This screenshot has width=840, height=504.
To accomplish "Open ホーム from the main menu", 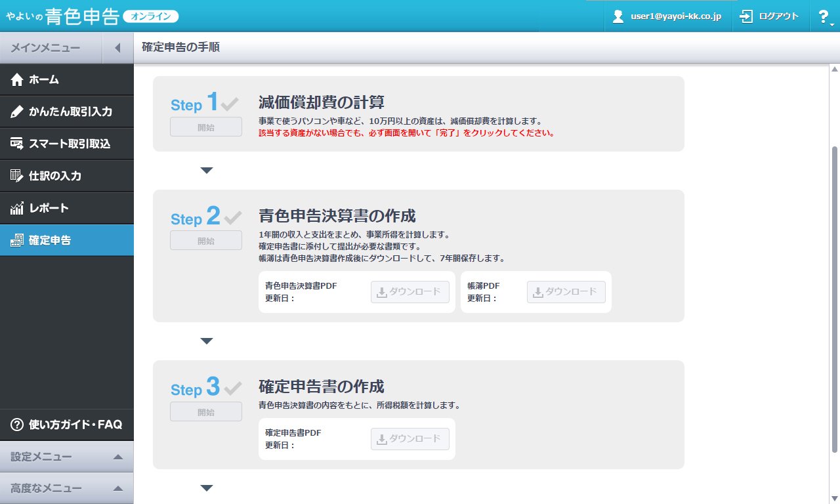I will pos(67,80).
